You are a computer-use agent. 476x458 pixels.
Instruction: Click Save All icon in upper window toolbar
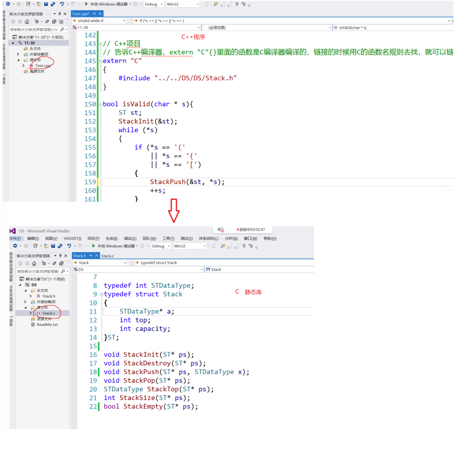(x=53, y=4)
